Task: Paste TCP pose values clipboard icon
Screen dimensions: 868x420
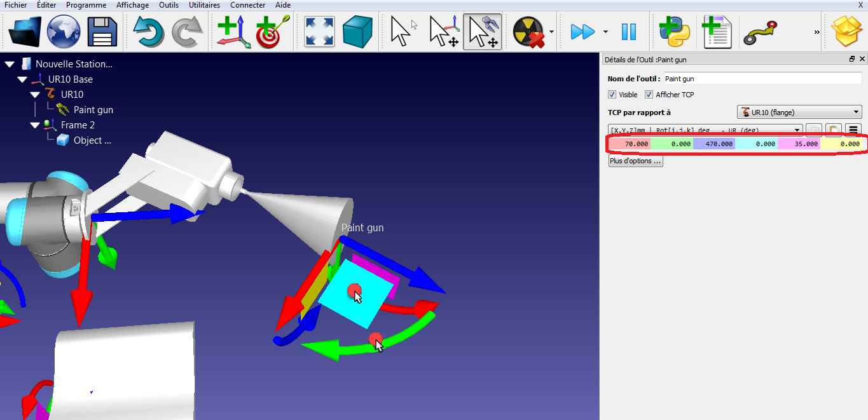Action: click(834, 130)
